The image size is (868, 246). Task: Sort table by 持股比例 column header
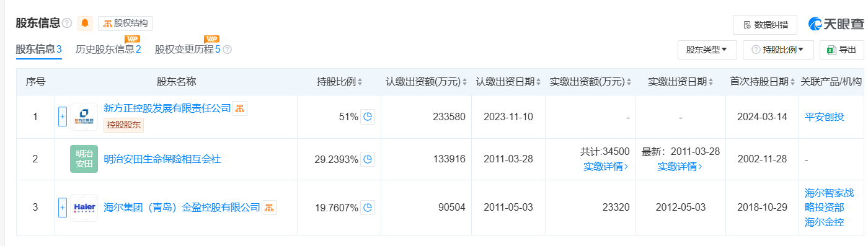click(340, 82)
